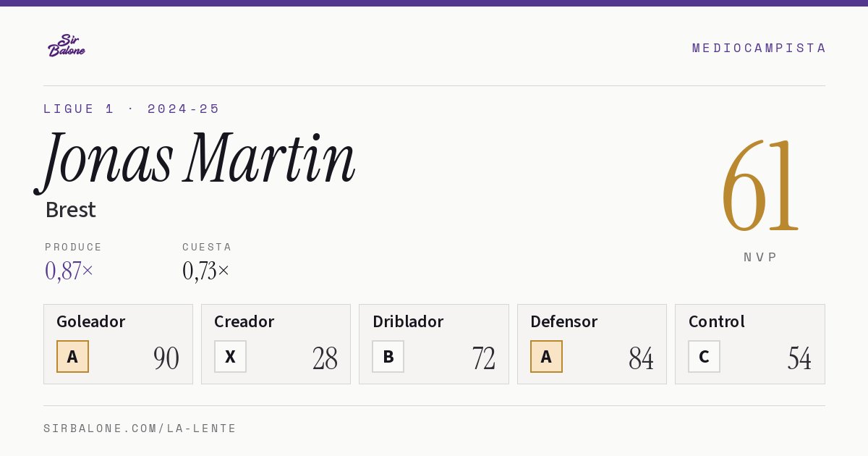Click the large 61 rating number
The width and height of the screenshot is (868, 456).
click(x=760, y=185)
